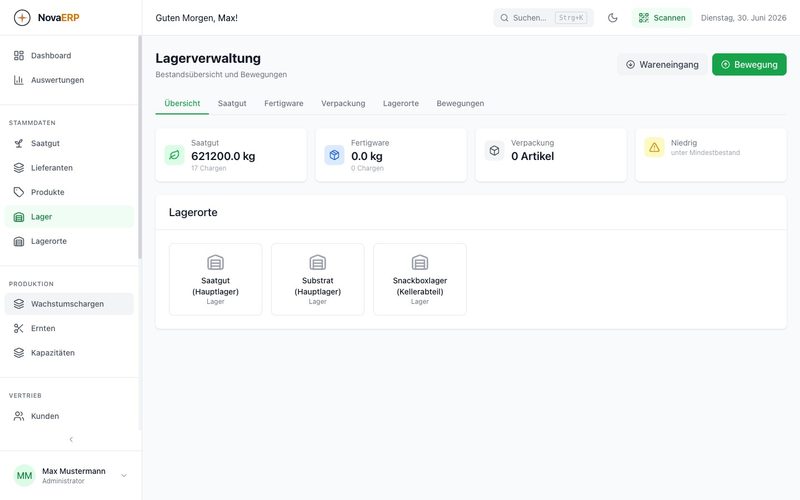800x500 pixels.
Task: Click the Snackboxlager warehouse icon
Action: pos(420,263)
